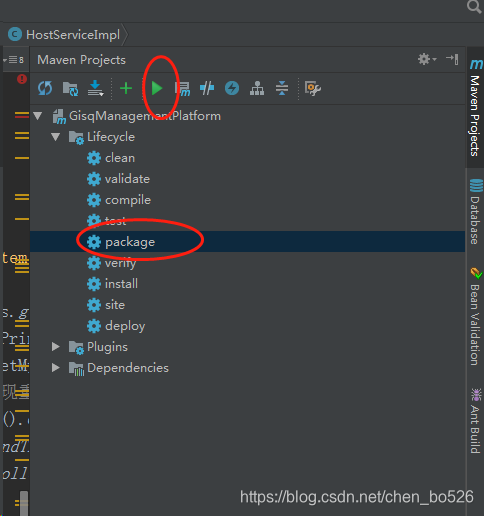The width and height of the screenshot is (484, 516).
Task: Open Maven Projects panel gear options
Action: tap(427, 59)
